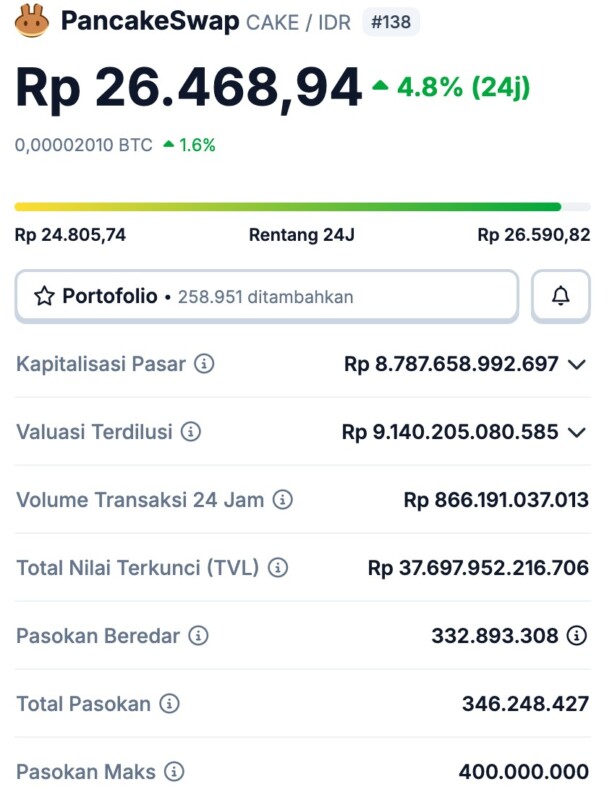Click info icon right of 332.893.308 value
Viewport: 612px width, 800px height.
[577, 636]
